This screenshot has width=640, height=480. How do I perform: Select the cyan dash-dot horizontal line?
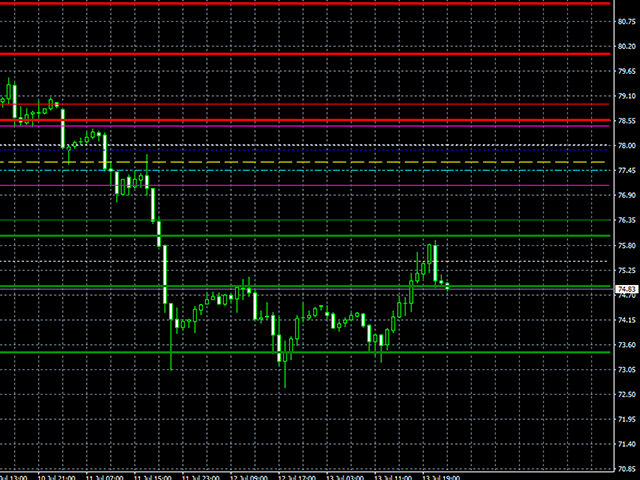(x=304, y=170)
